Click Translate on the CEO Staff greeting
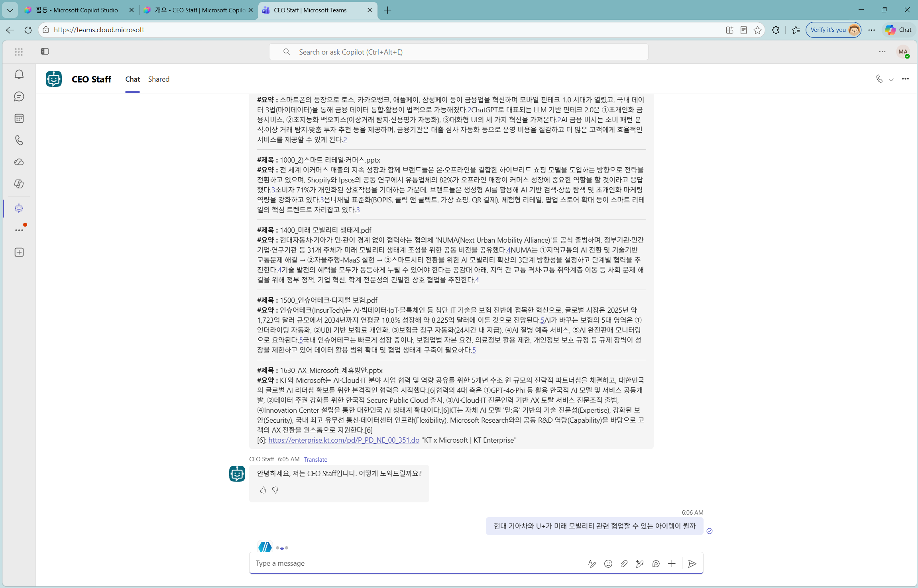Viewport: 918px width, 588px height. (x=315, y=460)
